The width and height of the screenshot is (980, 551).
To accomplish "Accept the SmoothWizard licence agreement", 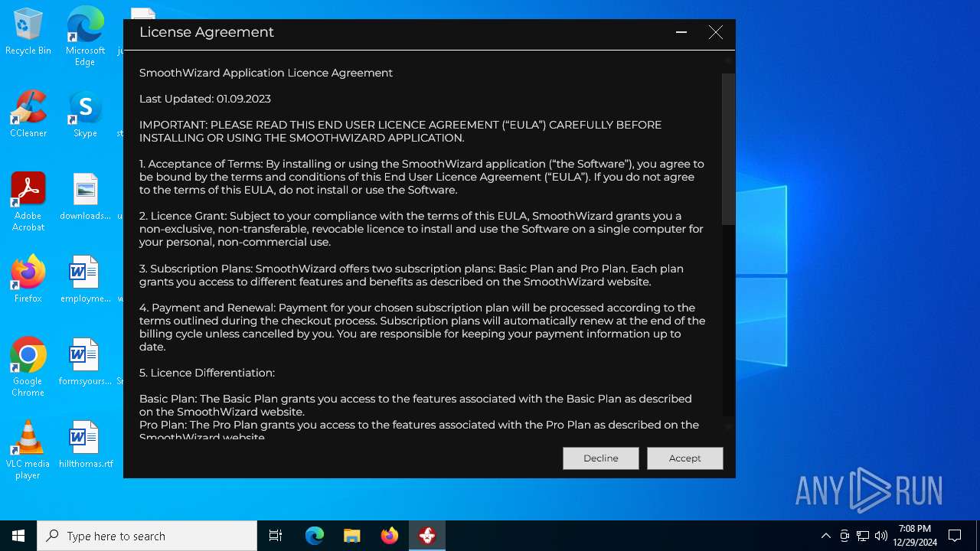I will 684,458.
